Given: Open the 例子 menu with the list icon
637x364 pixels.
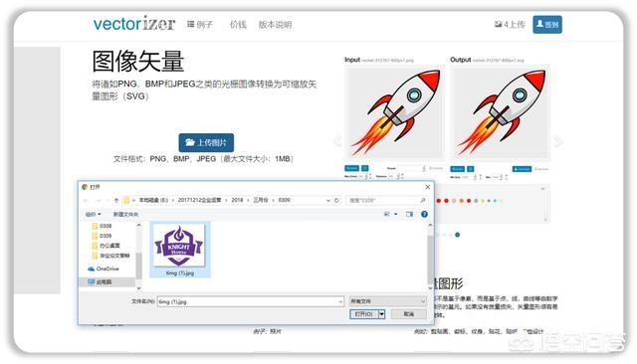Looking at the screenshot, I should point(199,24).
